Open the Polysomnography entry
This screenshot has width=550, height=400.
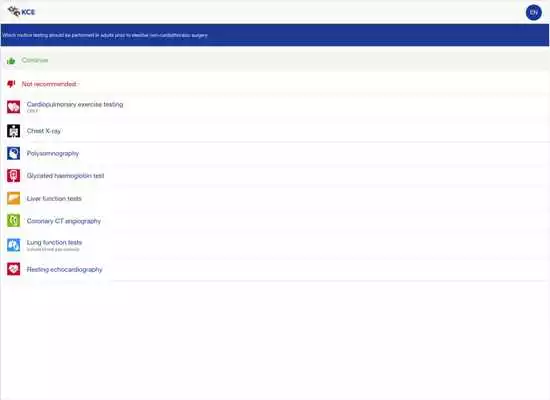(53, 153)
